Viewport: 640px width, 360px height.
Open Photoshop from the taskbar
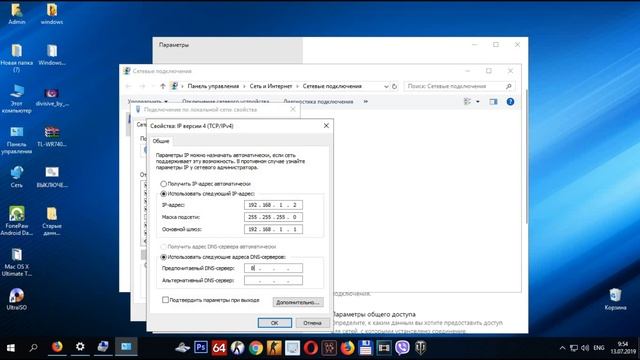[x=201, y=347]
